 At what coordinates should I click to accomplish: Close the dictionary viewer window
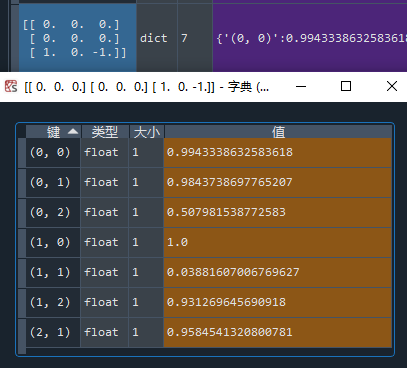[392, 86]
